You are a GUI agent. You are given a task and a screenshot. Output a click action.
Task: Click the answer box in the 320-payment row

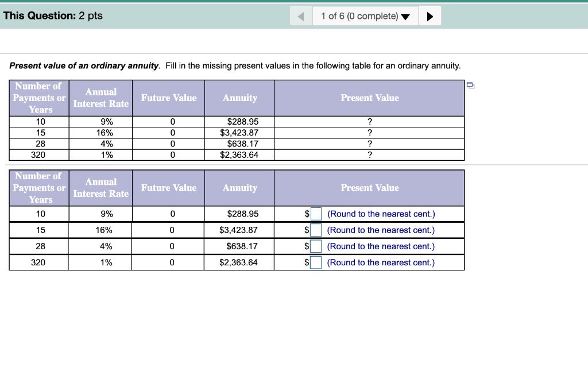(x=316, y=262)
